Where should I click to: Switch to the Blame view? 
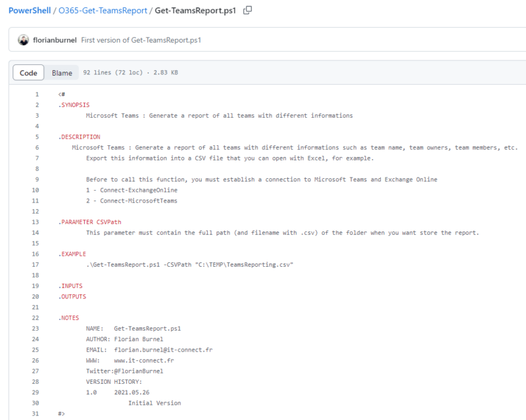click(62, 72)
